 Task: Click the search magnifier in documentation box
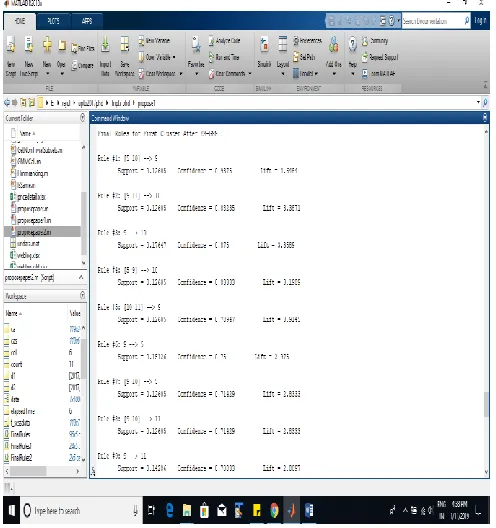point(467,21)
